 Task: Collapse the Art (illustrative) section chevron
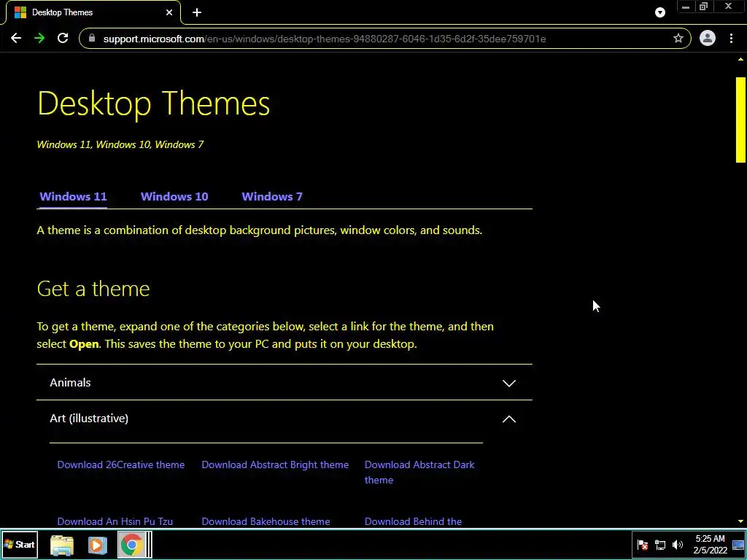(508, 419)
